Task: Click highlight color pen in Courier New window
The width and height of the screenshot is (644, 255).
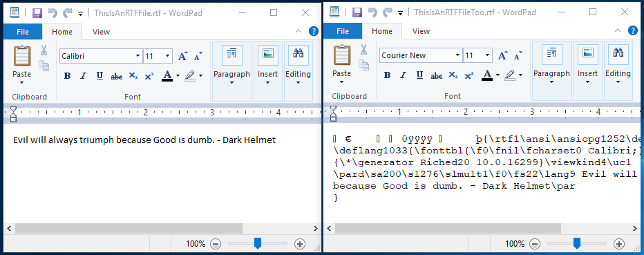Action: [x=510, y=75]
